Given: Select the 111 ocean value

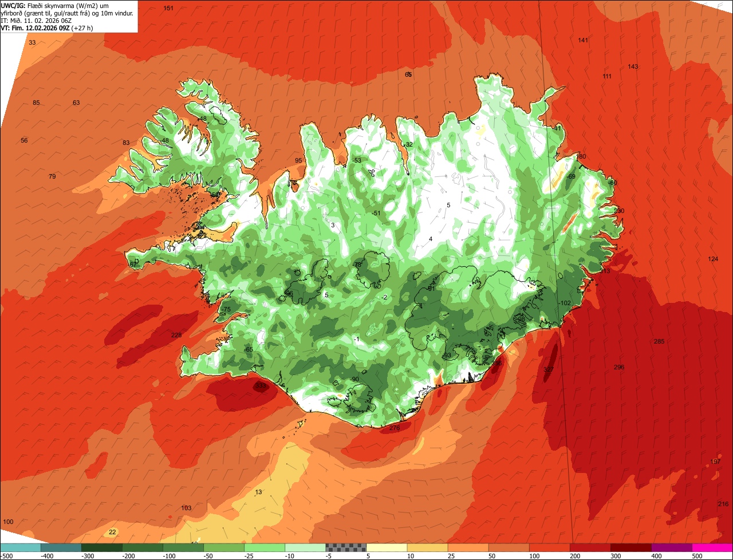Looking at the screenshot, I should [607, 76].
